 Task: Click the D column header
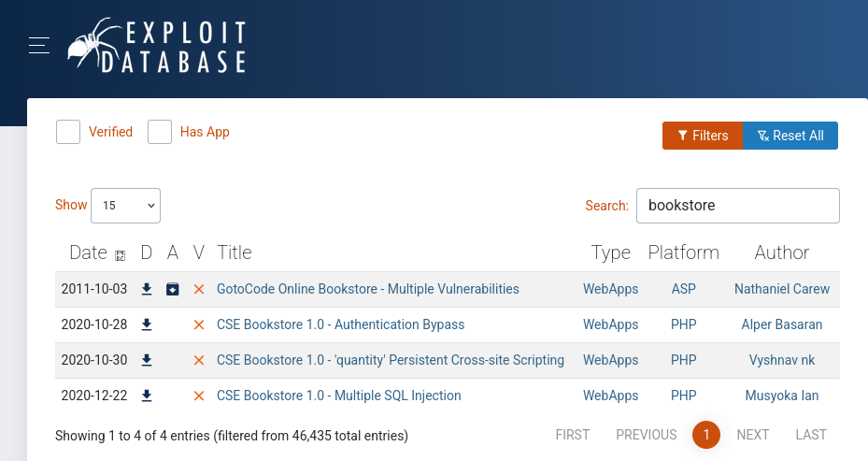point(146,252)
